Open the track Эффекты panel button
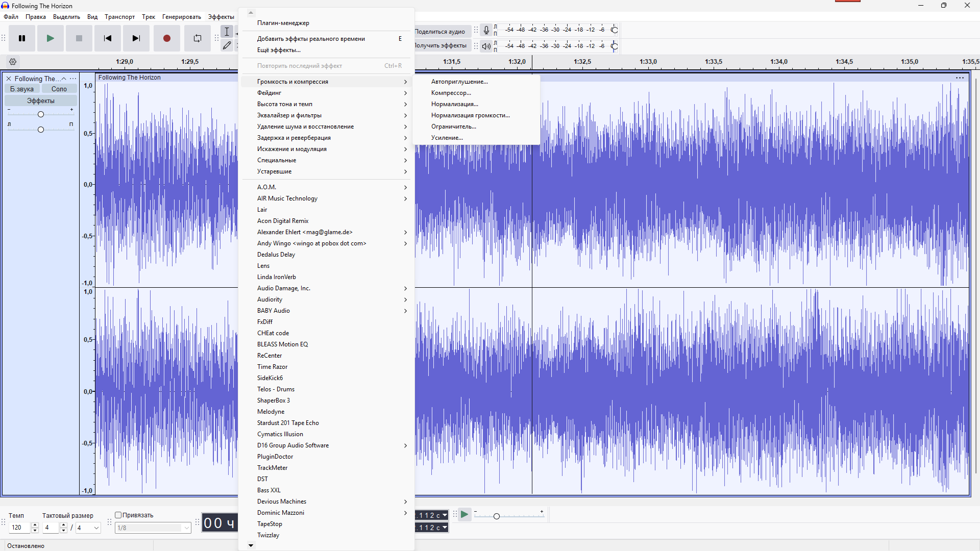 click(41, 101)
